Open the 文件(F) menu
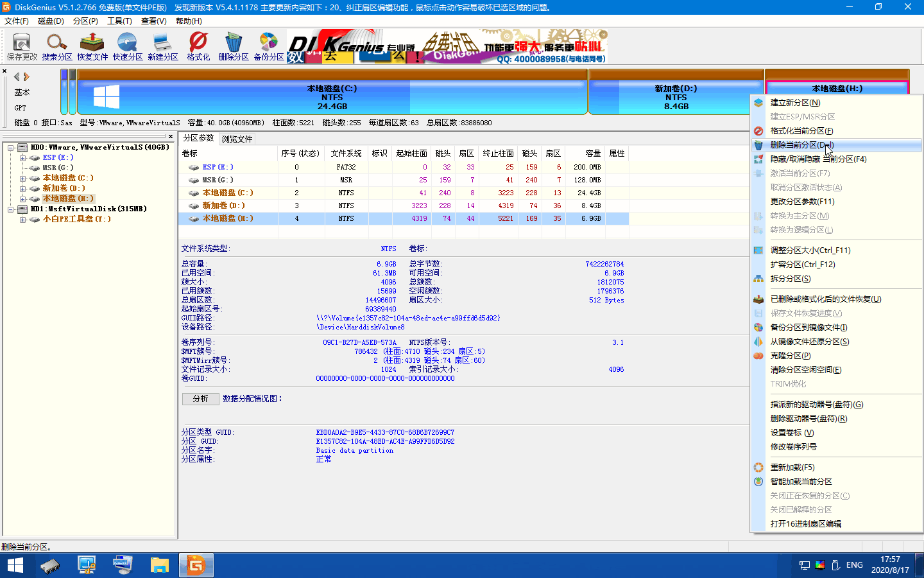The width and height of the screenshot is (924, 578). tap(17, 21)
